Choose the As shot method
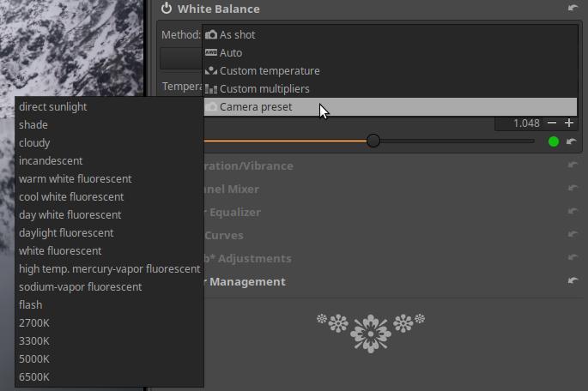 tap(237, 35)
